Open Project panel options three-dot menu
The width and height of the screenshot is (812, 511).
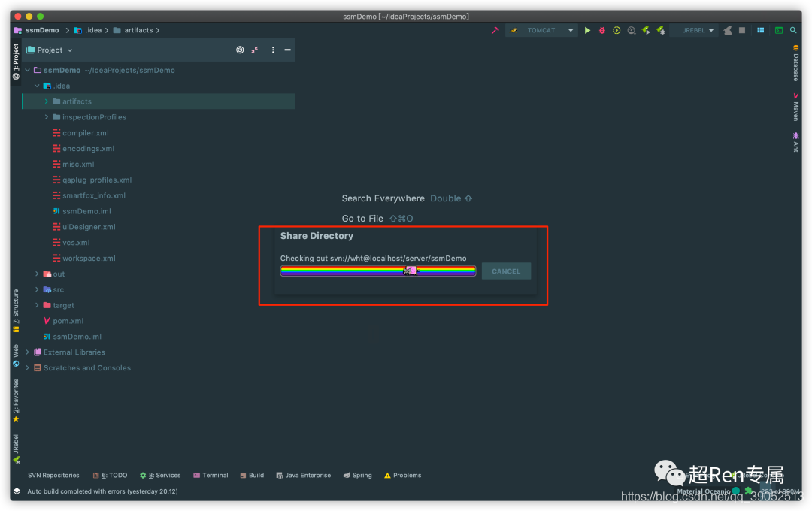(273, 50)
